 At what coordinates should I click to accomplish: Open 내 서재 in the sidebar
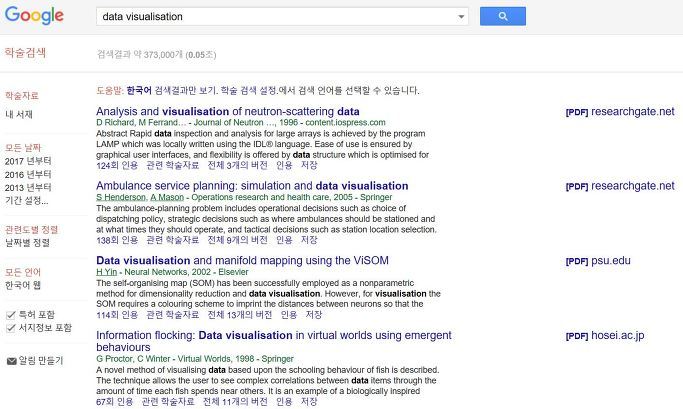(19, 114)
